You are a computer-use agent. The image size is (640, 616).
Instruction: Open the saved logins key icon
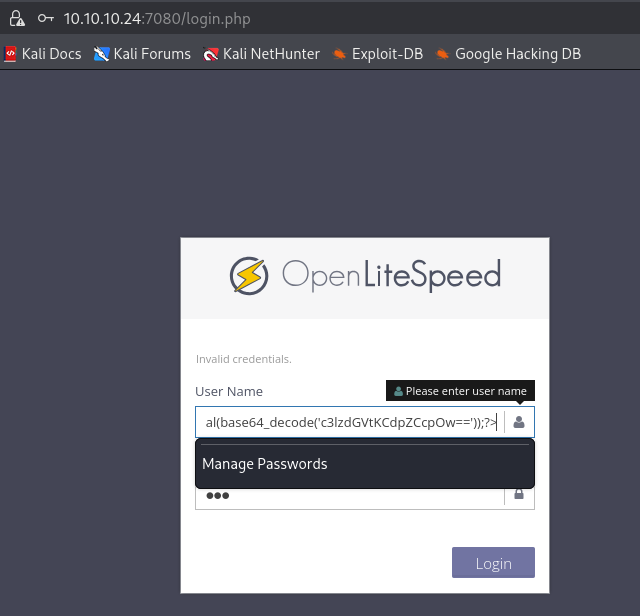(45, 18)
